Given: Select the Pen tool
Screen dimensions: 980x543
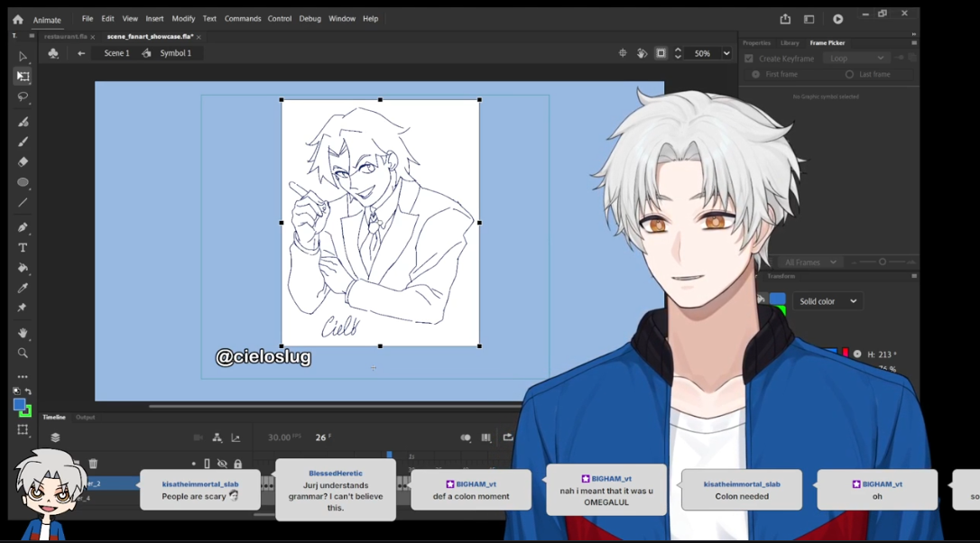Looking at the screenshot, I should (x=23, y=227).
